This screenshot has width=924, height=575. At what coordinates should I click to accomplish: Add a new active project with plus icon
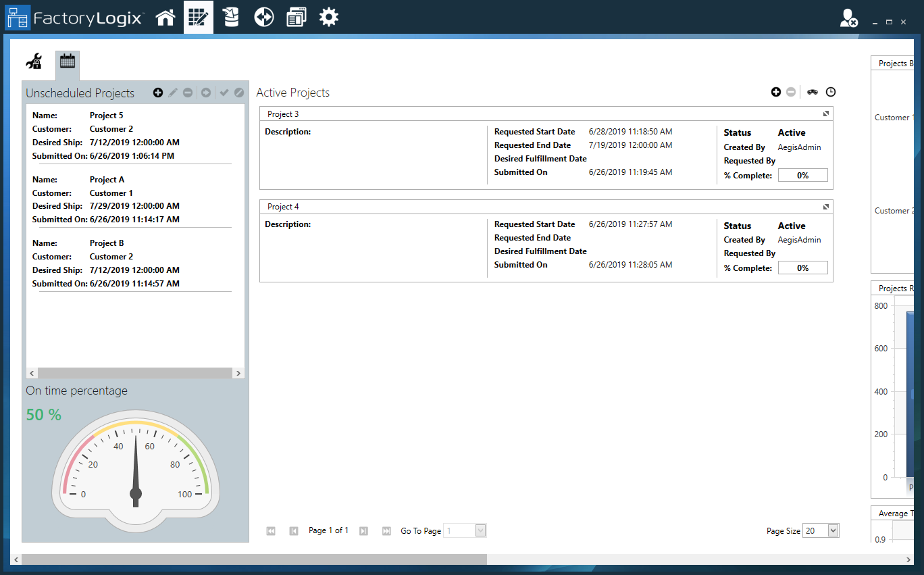tap(775, 91)
